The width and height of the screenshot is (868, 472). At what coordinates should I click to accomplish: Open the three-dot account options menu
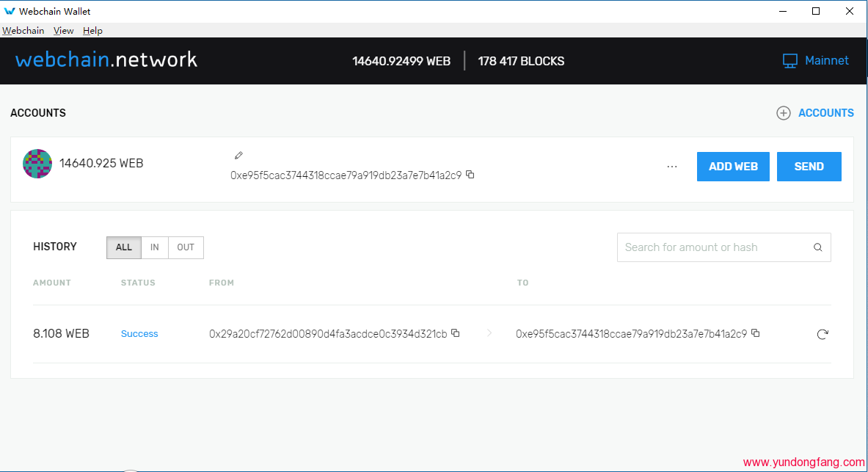pyautogui.click(x=672, y=166)
